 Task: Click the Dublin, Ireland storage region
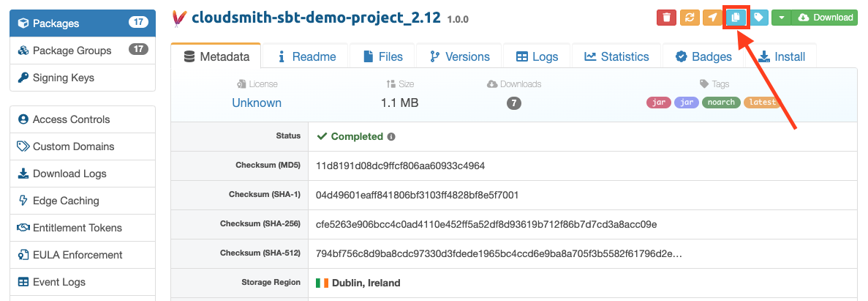[366, 283]
